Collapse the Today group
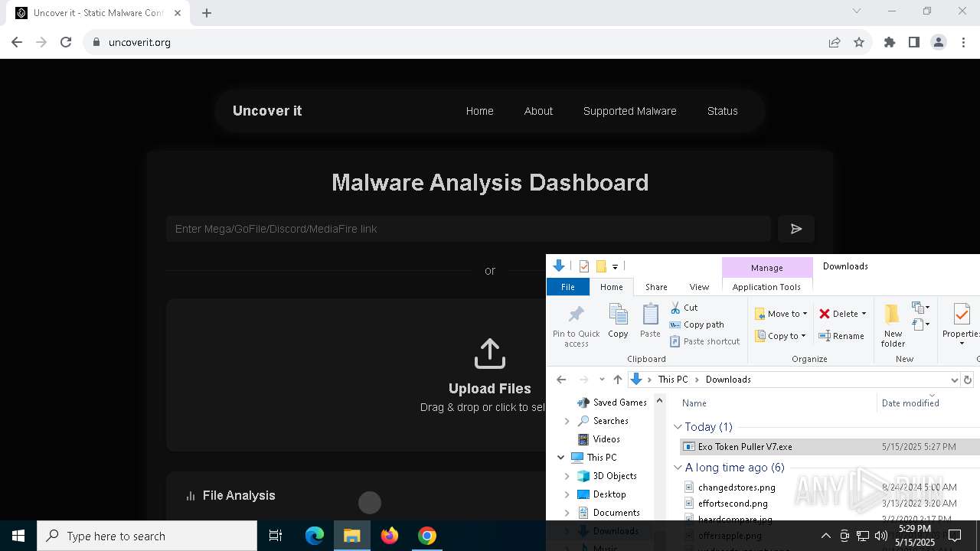Screen dimensions: 980x551 click(678, 427)
